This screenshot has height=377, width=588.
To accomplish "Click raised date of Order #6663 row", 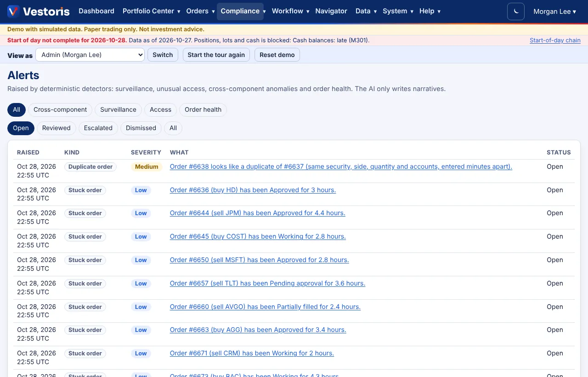I will (36, 334).
